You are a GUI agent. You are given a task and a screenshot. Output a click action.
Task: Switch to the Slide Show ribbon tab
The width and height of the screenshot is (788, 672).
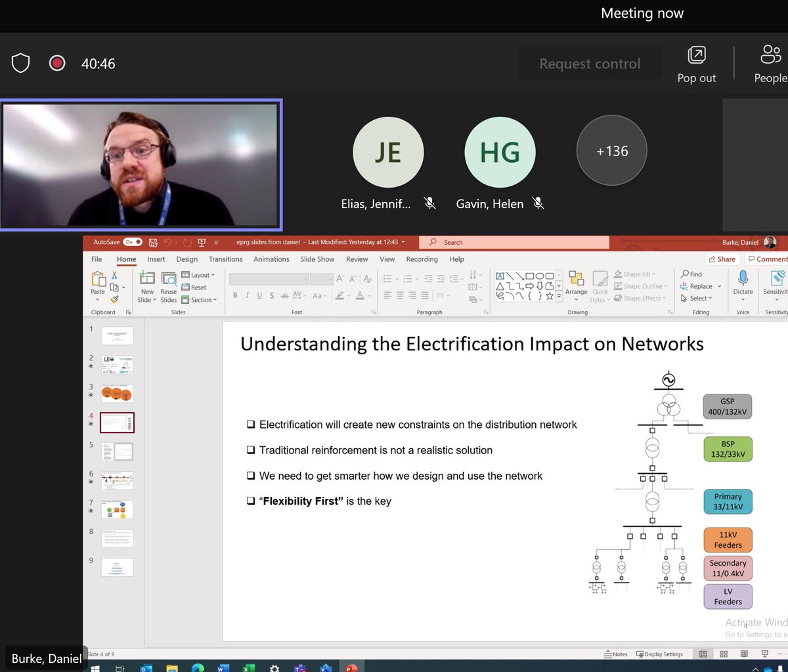(x=317, y=259)
